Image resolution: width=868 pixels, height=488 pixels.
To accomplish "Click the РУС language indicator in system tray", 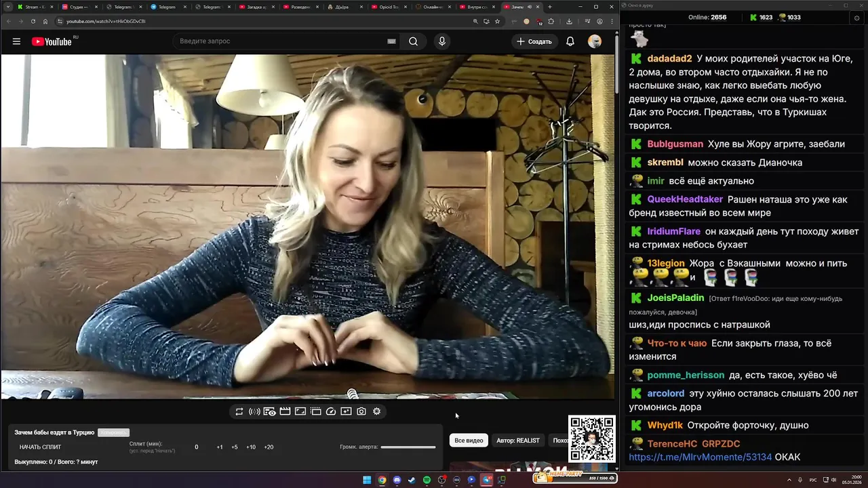I will click(813, 480).
